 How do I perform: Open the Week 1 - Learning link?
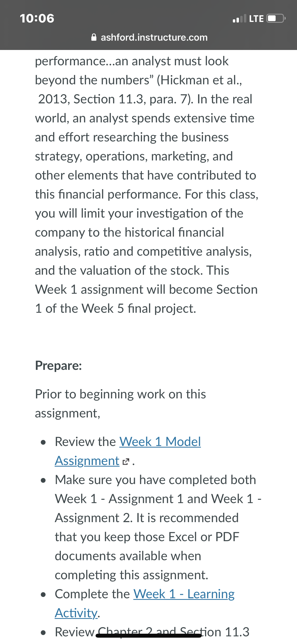click(184, 594)
